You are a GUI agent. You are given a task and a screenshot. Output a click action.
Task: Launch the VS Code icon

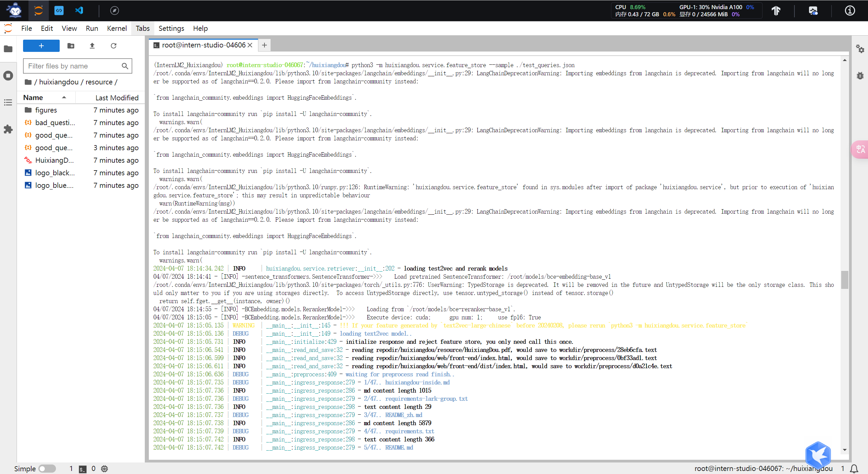(79, 11)
